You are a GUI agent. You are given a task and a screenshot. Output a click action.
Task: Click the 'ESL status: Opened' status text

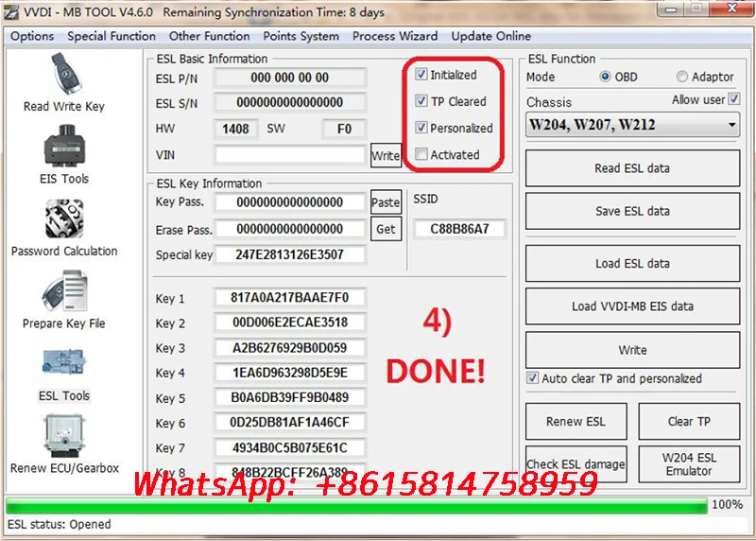click(x=60, y=525)
